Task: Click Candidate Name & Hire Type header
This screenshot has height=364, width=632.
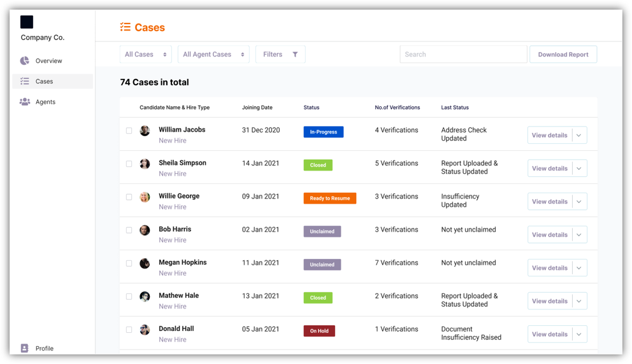Action: coord(175,108)
